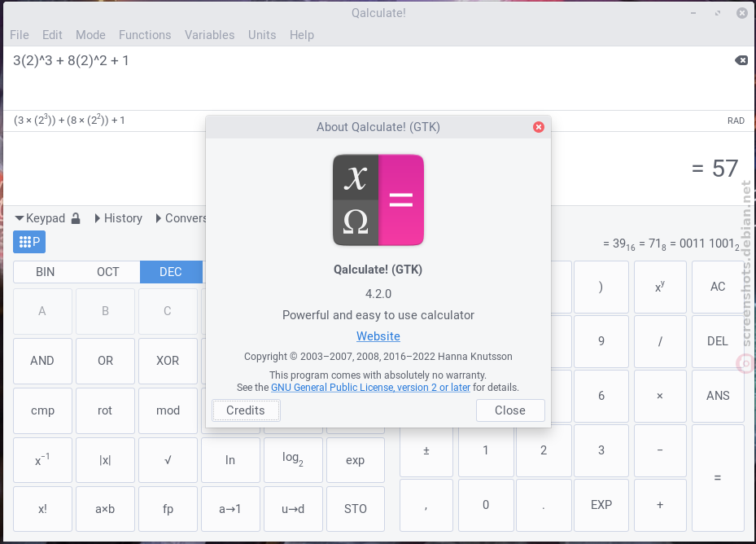
Task: Expand the History section
Action: (119, 218)
